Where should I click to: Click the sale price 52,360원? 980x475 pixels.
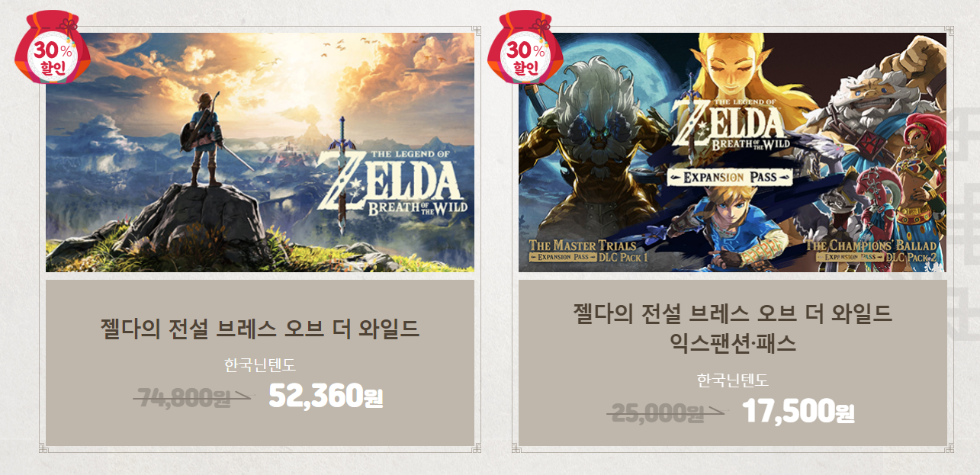click(326, 396)
